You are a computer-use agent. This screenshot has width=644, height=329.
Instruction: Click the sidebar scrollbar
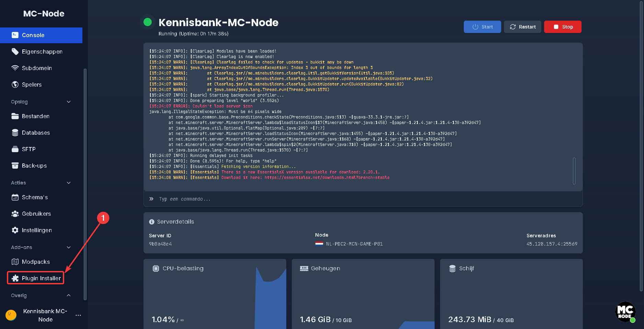(85, 184)
